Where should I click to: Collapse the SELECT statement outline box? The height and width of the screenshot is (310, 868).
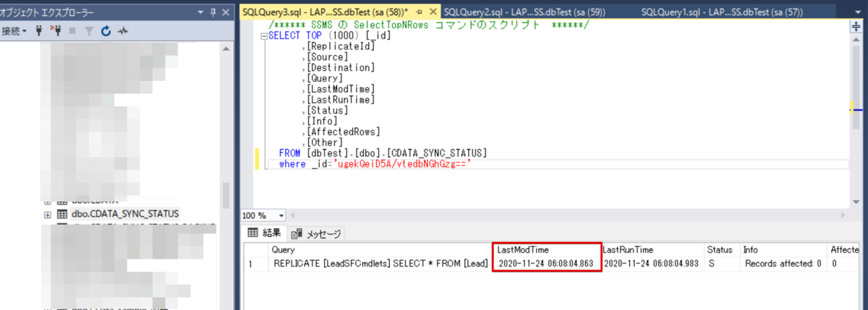264,35
